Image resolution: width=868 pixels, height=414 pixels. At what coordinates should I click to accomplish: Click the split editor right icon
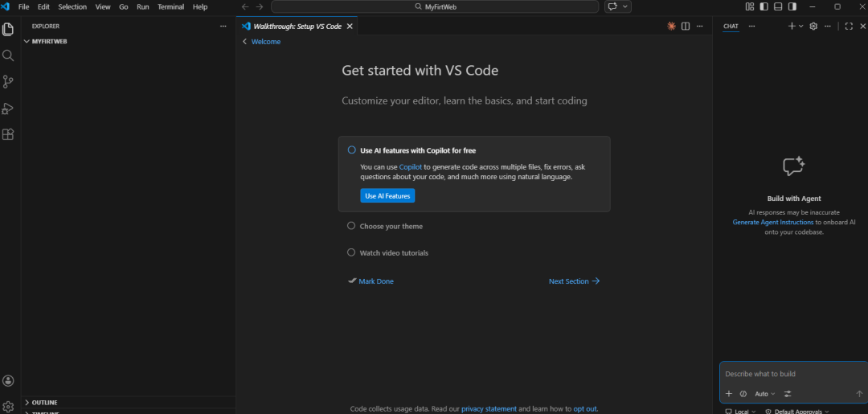[686, 27]
